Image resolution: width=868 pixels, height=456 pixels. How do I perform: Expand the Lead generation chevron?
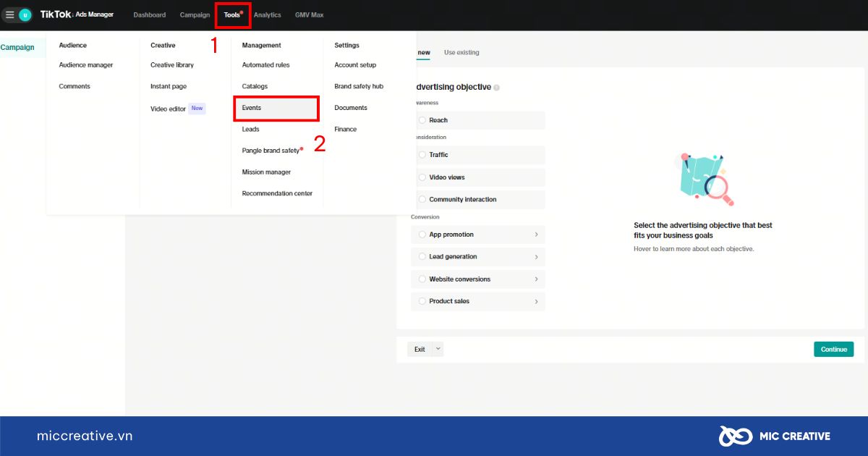pyautogui.click(x=536, y=257)
